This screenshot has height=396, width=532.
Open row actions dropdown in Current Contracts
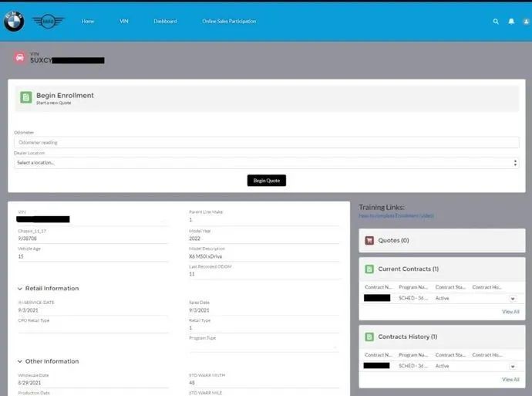point(512,299)
